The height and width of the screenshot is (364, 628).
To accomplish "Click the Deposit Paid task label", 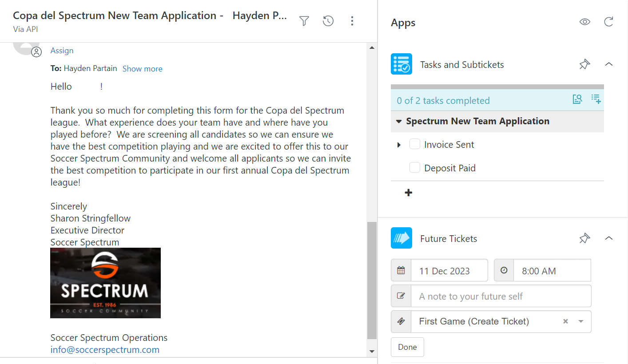I will click(x=450, y=168).
